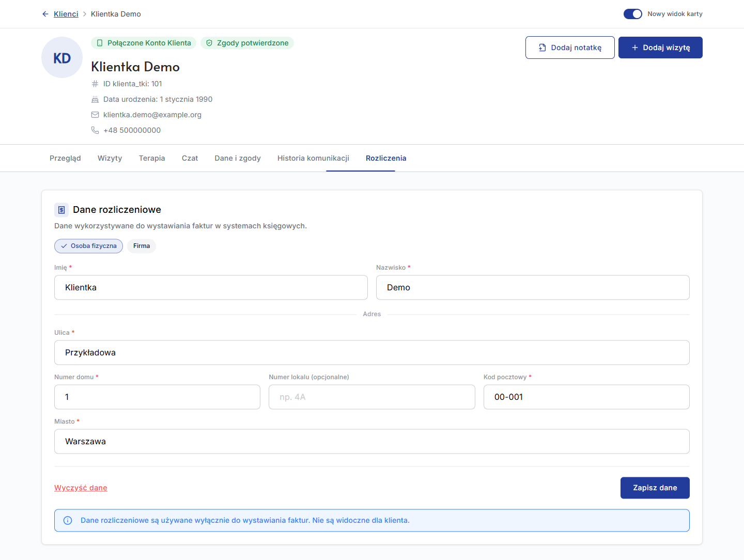Click the info icon in the blue notice
Screen dimensions: 744x560
pos(68,520)
